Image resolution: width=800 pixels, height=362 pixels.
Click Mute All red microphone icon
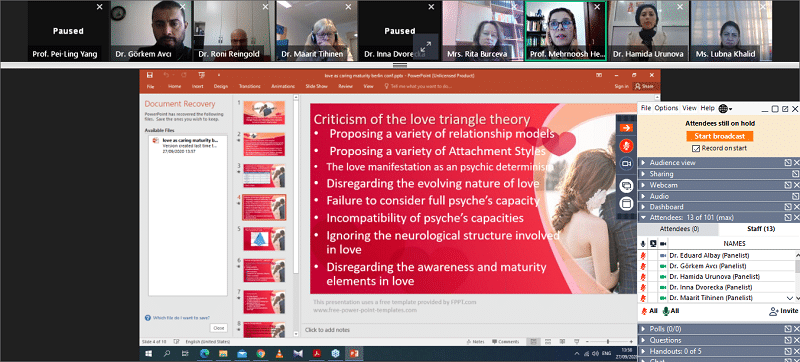644,311
